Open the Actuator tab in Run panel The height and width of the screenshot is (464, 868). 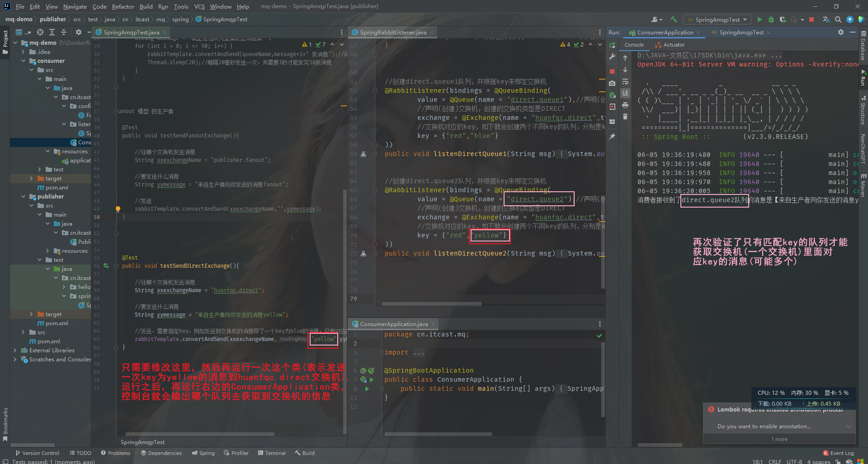670,45
